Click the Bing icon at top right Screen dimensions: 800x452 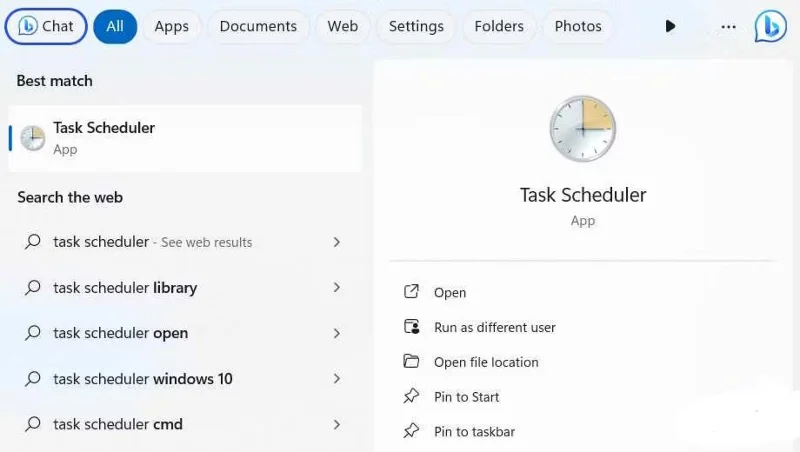tap(770, 26)
